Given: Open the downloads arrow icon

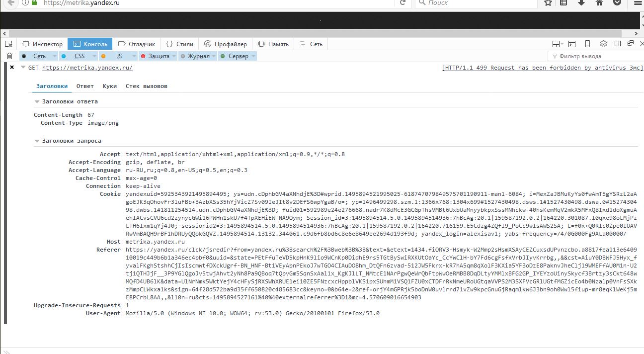Looking at the screenshot, I should 581,2.
